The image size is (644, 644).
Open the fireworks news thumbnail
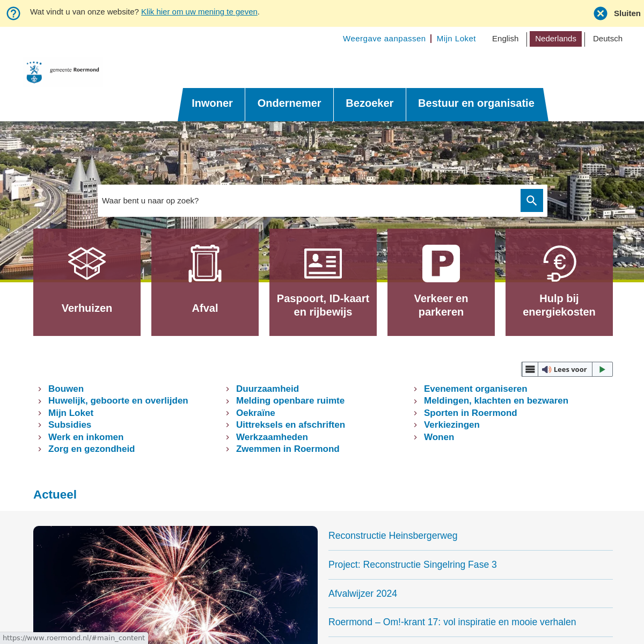(x=175, y=584)
